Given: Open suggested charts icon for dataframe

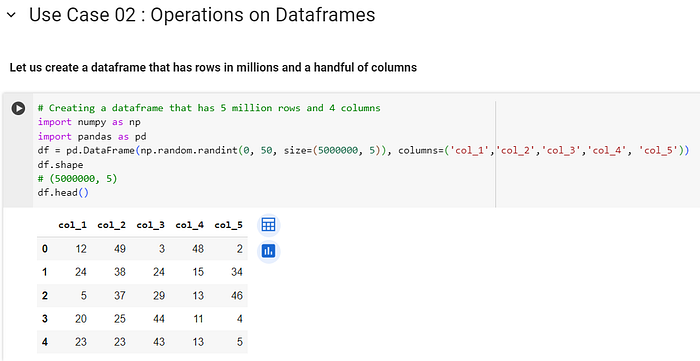Looking at the screenshot, I should tap(268, 252).
